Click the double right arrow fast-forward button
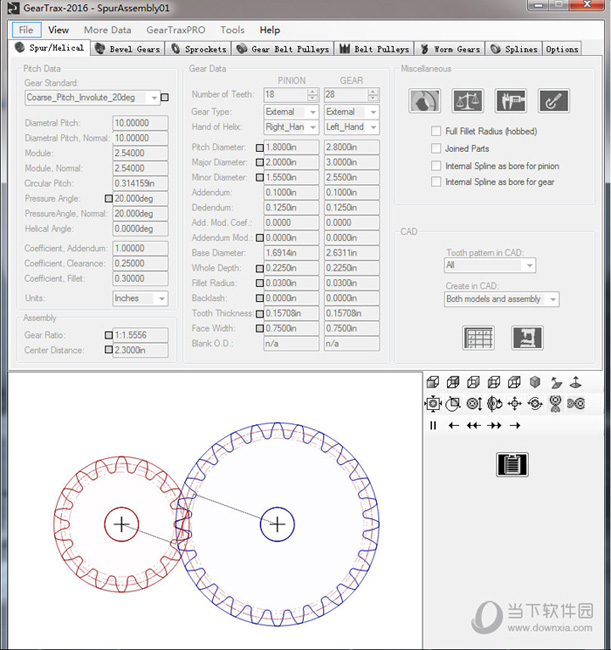The height and width of the screenshot is (650, 611). pos(495,425)
